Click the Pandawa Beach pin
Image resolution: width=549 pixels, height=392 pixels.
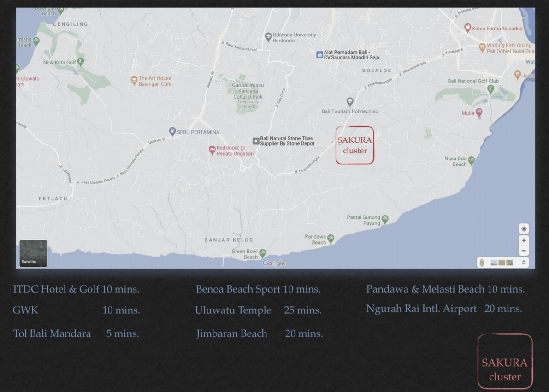[331, 239]
